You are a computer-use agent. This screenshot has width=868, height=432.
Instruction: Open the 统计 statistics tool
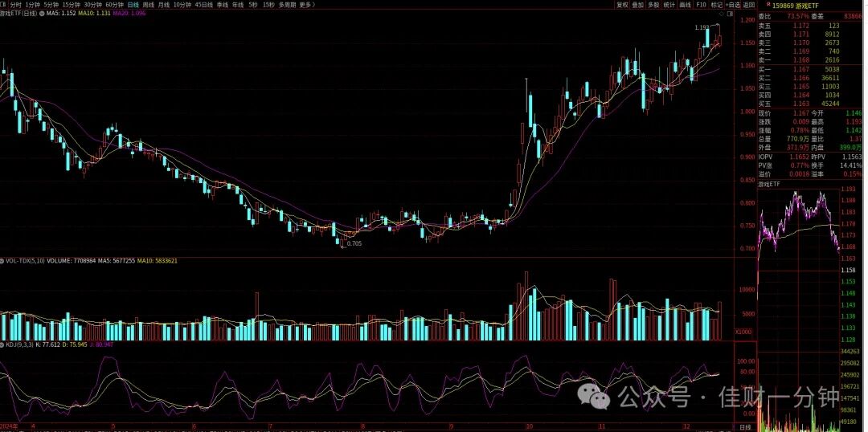(x=669, y=5)
